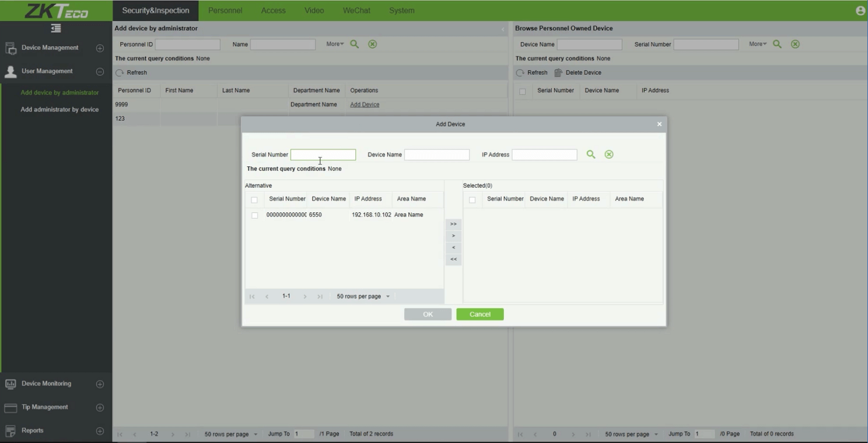
Task: Collapse the User Management section
Action: click(100, 72)
